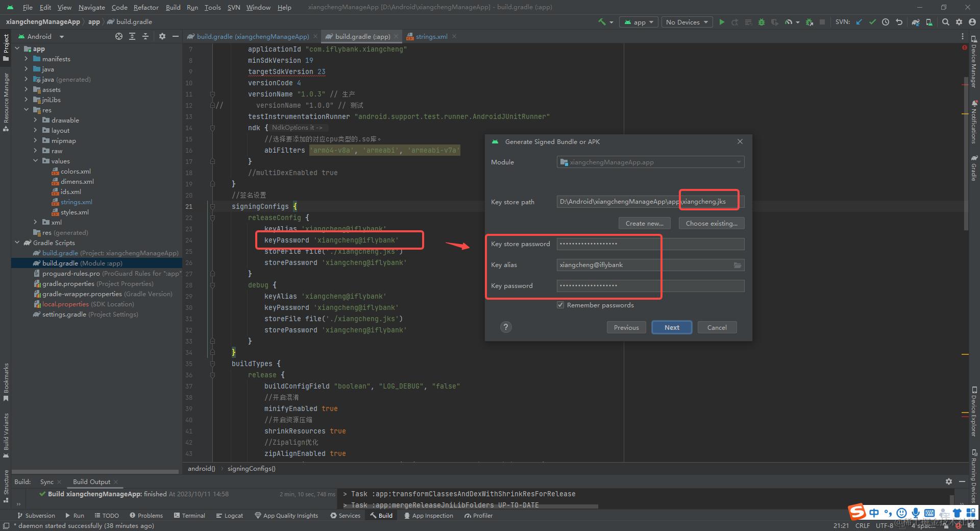
Task: Click the Next button in dialog
Action: pos(672,327)
